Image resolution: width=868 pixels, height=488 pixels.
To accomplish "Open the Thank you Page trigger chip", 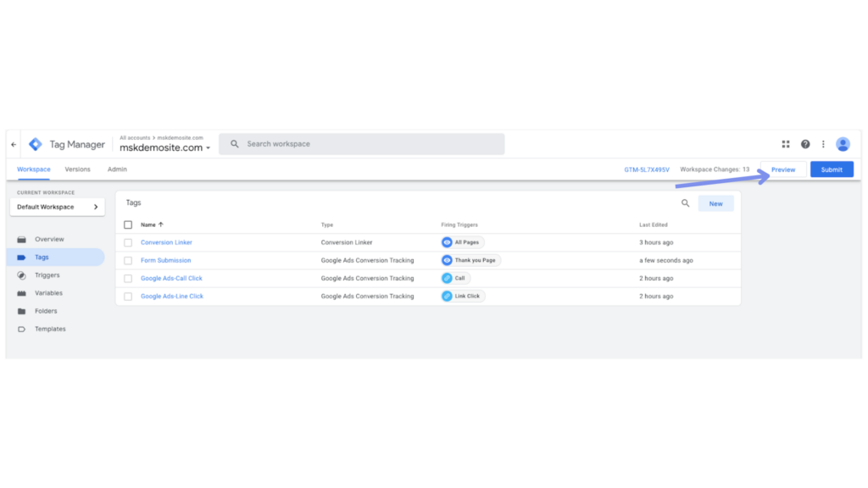I will coord(471,260).
